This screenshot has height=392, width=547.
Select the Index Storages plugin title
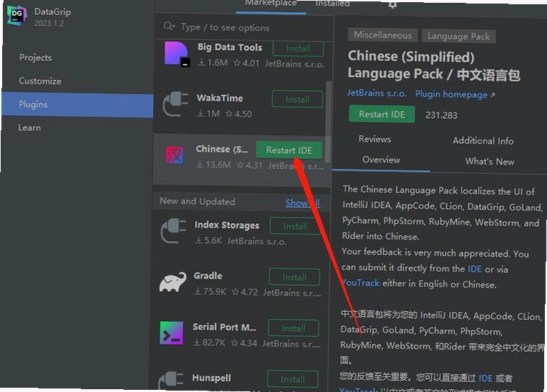tap(227, 225)
